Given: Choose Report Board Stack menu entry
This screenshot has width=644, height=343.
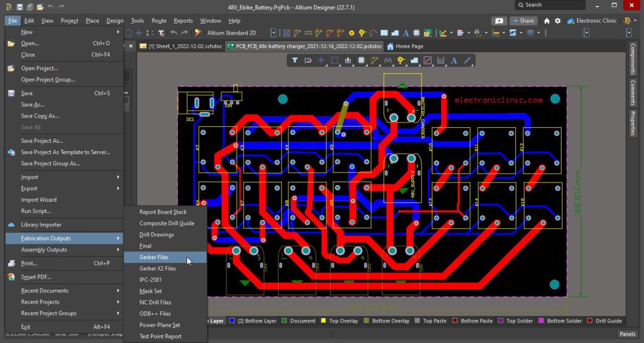Looking at the screenshot, I should 165,212.
